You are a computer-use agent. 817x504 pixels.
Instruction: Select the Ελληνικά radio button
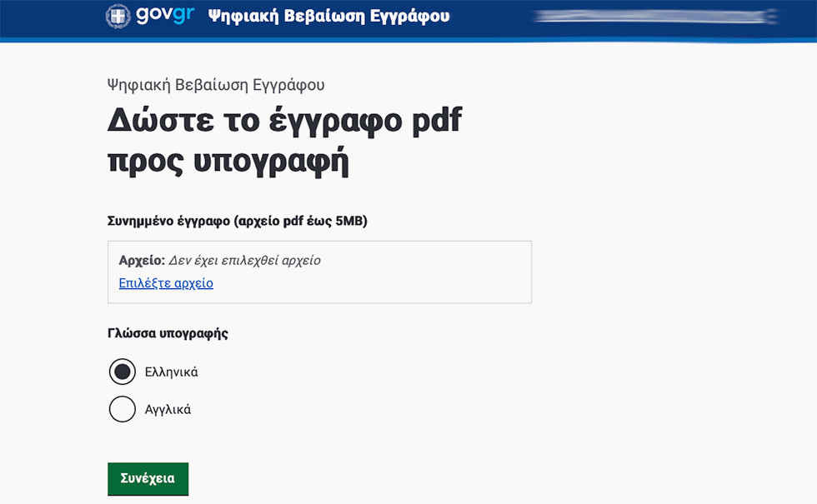point(123,372)
